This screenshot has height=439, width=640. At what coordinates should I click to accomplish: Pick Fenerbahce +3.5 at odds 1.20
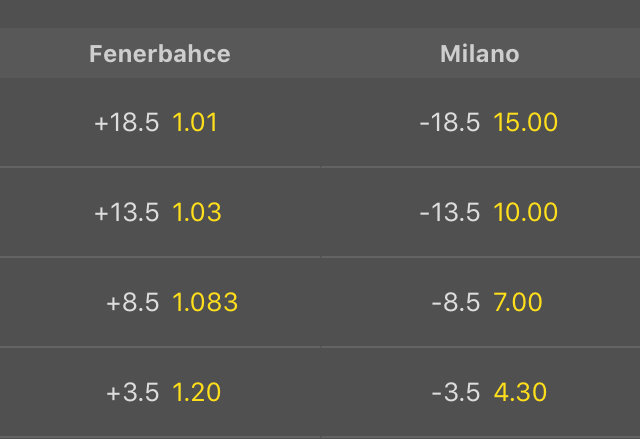tap(160, 393)
